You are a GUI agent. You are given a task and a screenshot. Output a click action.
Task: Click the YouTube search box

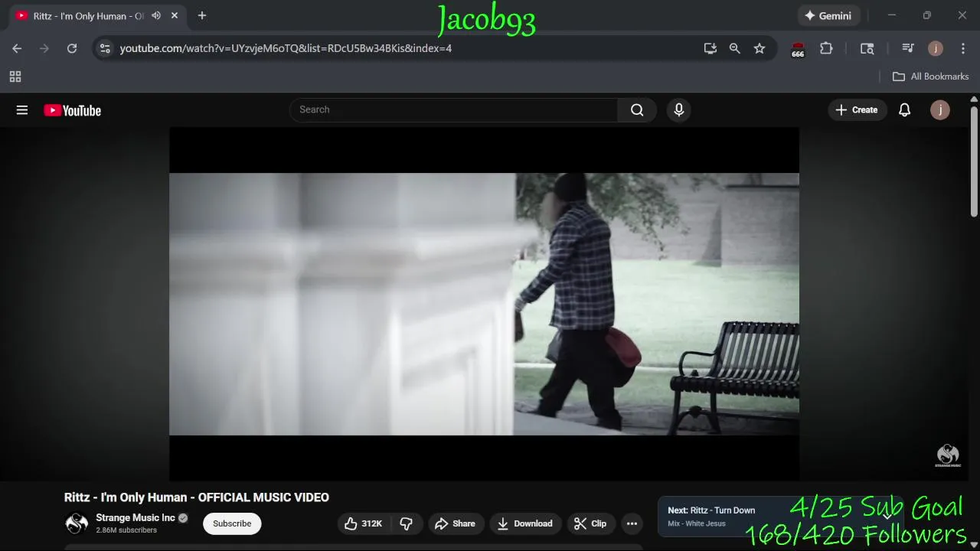tap(454, 109)
